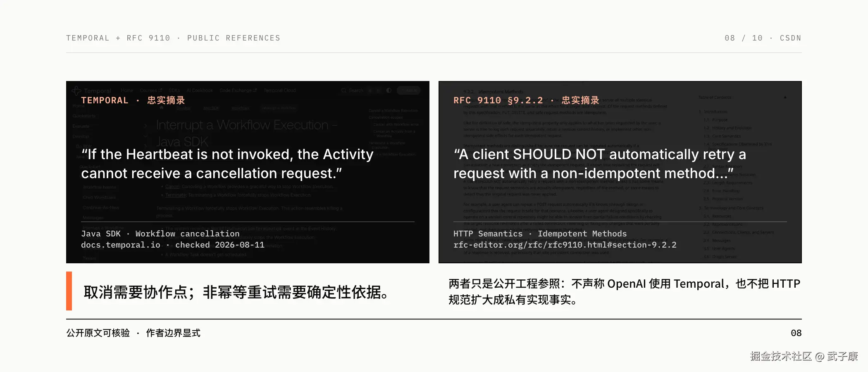Click the orange 'TEMPORAL · 忠实摘录' label
The height and width of the screenshot is (372, 868).
[133, 100]
